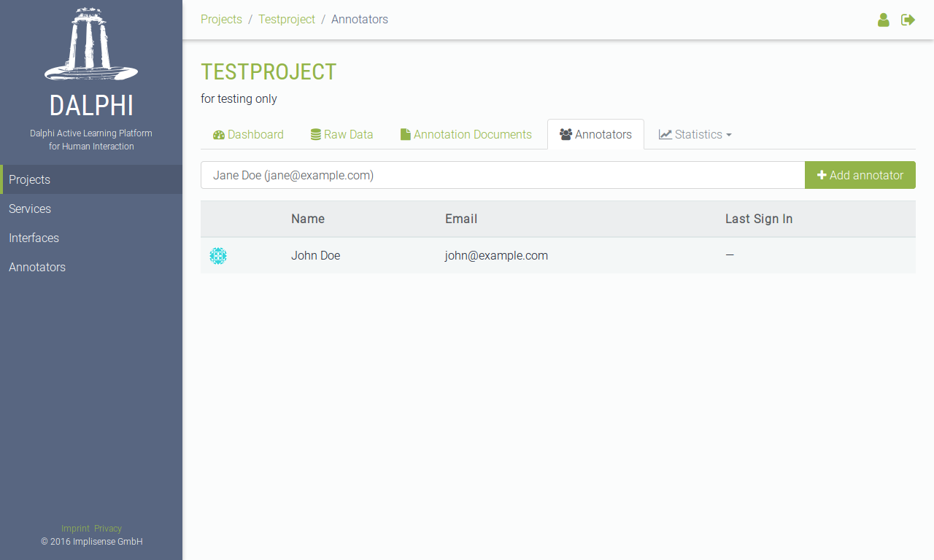
Task: Open Interfaces in the sidebar
Action: click(x=91, y=238)
